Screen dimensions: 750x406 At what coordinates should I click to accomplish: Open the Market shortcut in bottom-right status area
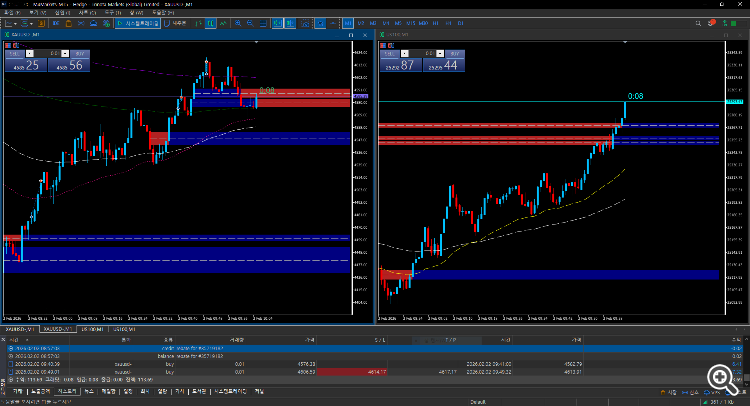tap(668, 392)
